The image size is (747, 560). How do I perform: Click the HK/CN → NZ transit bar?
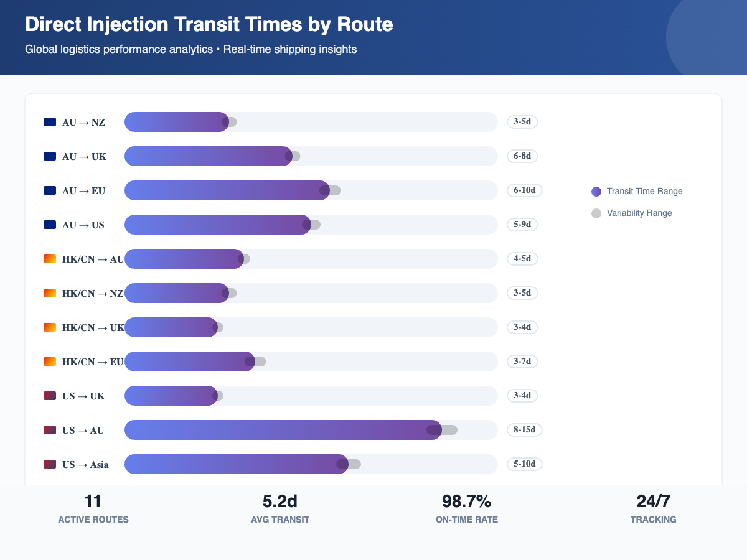coord(177,293)
